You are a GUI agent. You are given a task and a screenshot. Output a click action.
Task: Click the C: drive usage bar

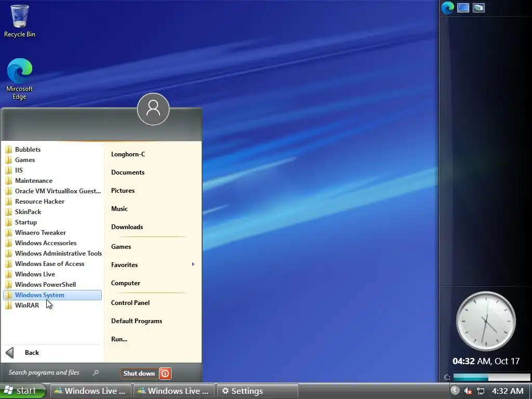491,377
